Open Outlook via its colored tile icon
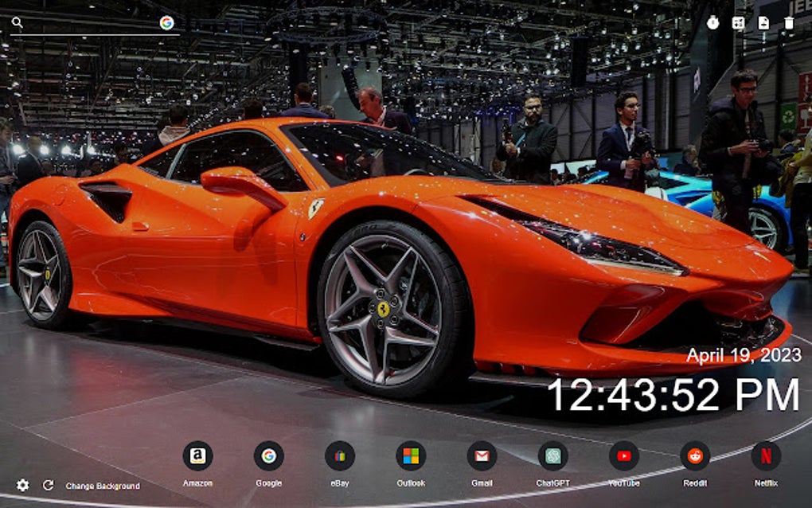This screenshot has width=812, height=508. [411, 457]
